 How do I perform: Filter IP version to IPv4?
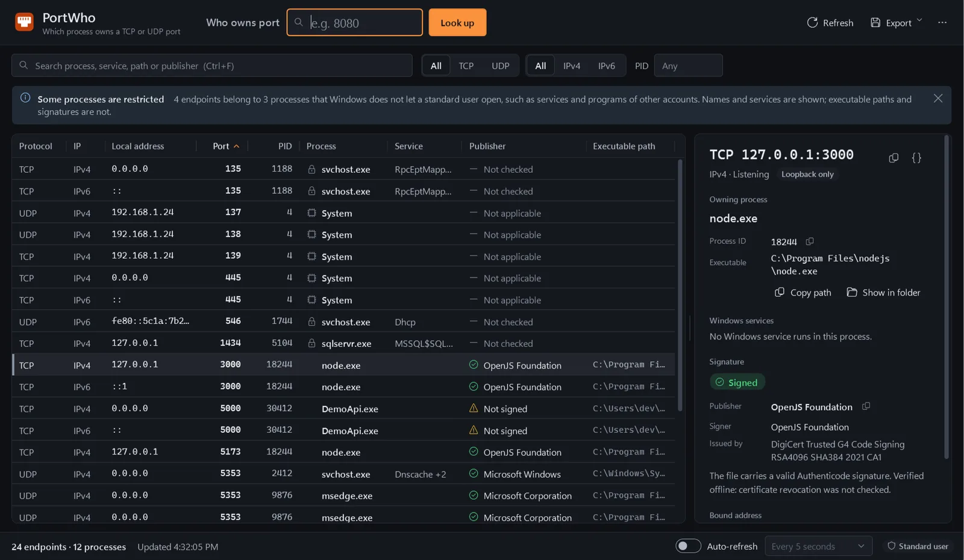pyautogui.click(x=572, y=66)
